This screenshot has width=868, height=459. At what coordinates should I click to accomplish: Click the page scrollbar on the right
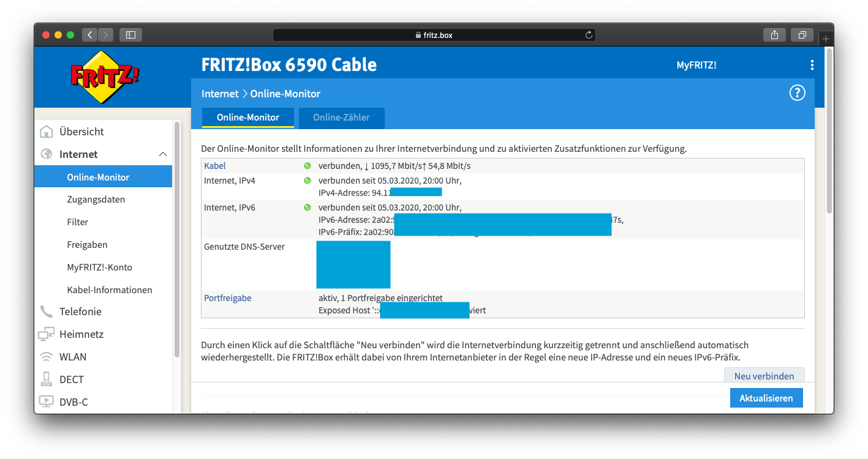(x=829, y=130)
